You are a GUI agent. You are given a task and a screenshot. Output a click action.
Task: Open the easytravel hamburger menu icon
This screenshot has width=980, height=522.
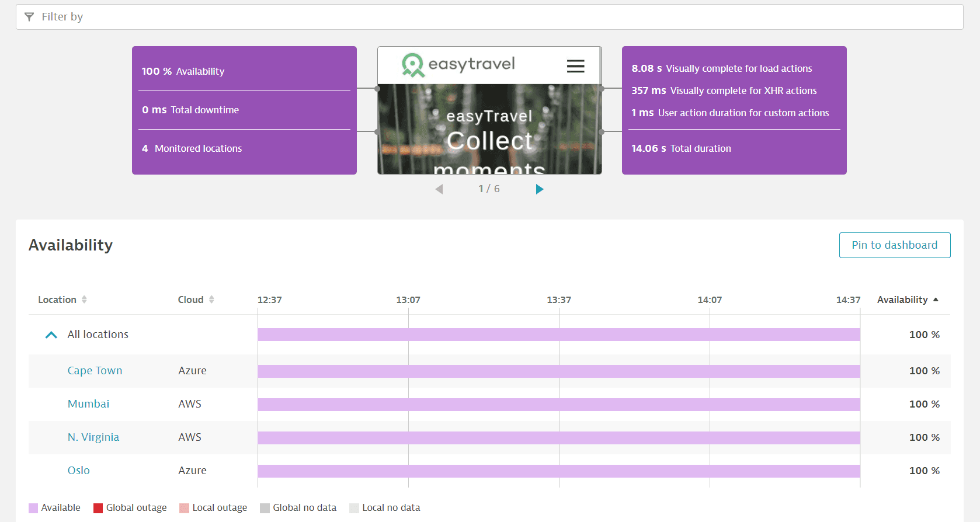click(575, 66)
